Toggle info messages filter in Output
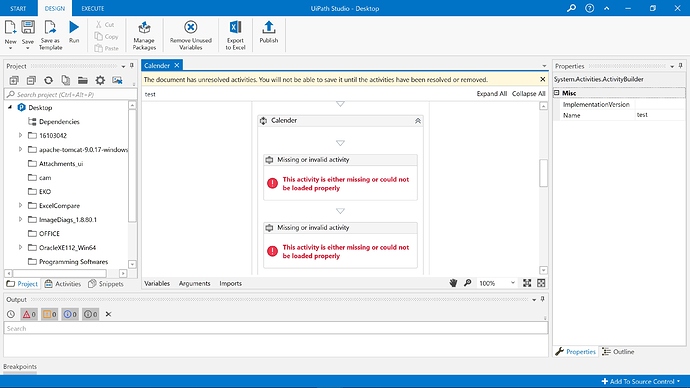The width and height of the screenshot is (690, 388). click(x=70, y=314)
